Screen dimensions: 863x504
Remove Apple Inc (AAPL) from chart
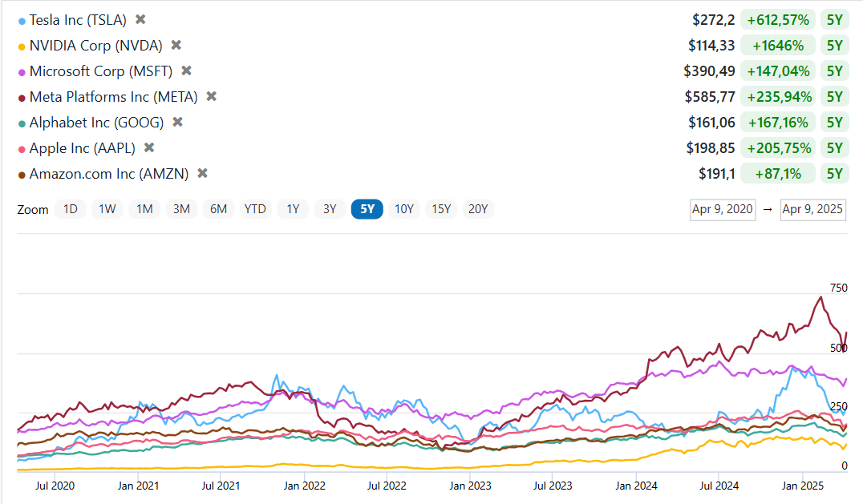(x=149, y=147)
